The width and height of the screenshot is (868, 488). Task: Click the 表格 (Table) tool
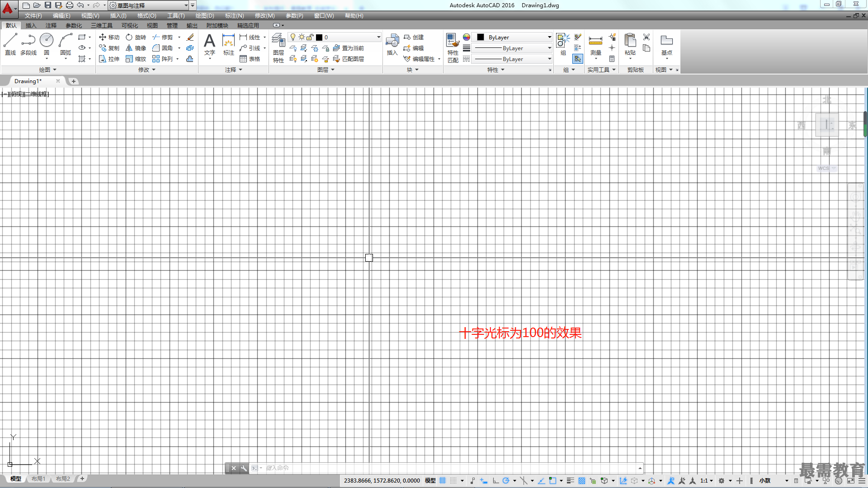pos(250,59)
